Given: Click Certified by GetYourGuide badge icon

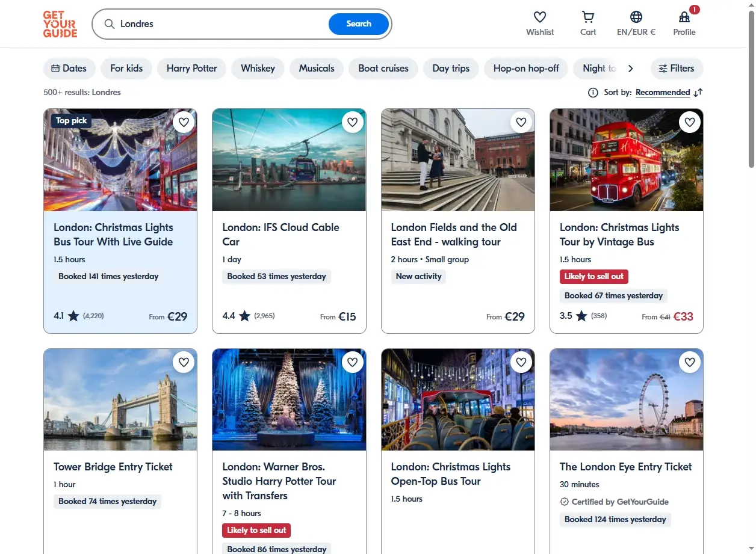Looking at the screenshot, I should [x=564, y=502].
